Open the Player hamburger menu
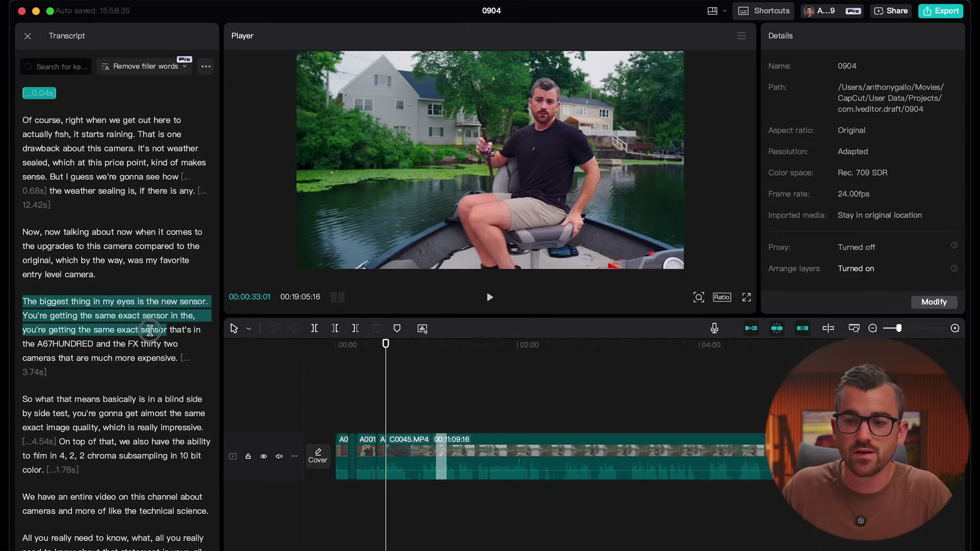Viewport: 980px width, 551px height. (x=742, y=36)
